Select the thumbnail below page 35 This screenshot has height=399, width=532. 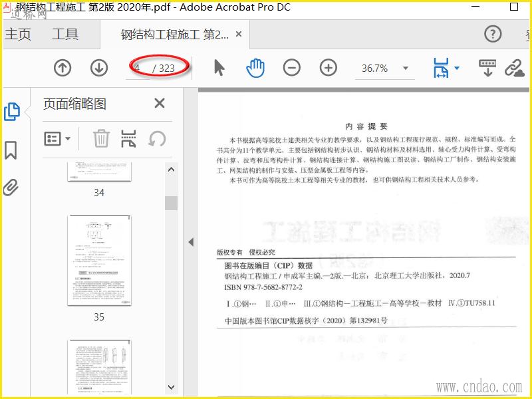click(99, 367)
